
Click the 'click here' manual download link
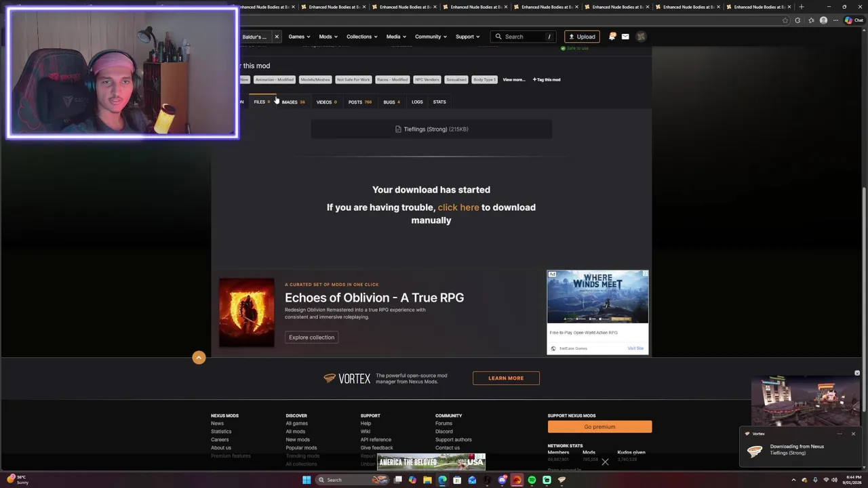click(458, 207)
